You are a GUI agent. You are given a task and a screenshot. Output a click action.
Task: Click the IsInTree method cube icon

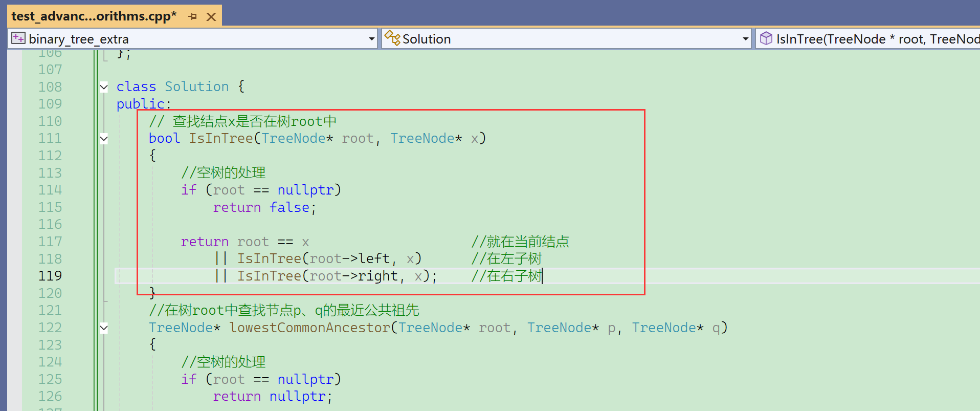[766, 38]
